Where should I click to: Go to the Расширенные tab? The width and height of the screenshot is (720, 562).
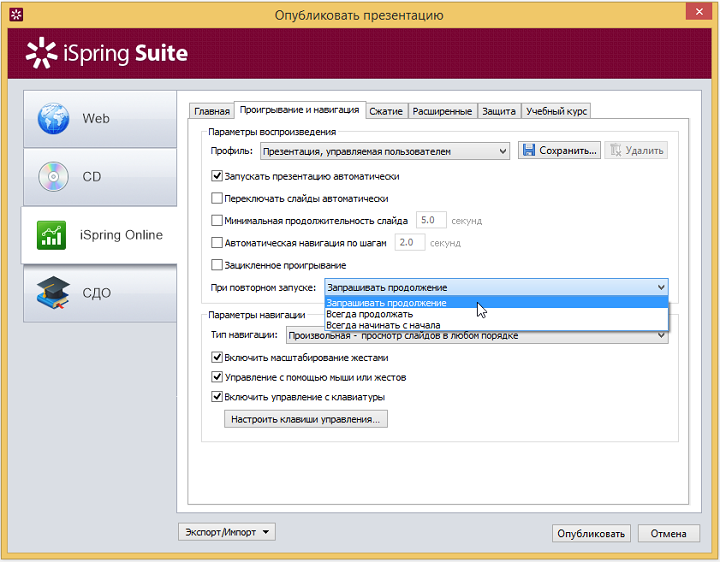click(442, 111)
